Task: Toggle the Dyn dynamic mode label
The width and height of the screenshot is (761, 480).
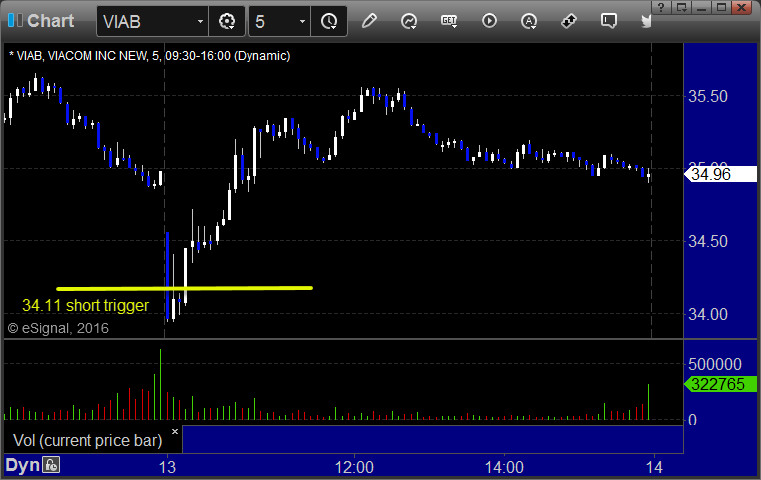Action: click(x=22, y=465)
